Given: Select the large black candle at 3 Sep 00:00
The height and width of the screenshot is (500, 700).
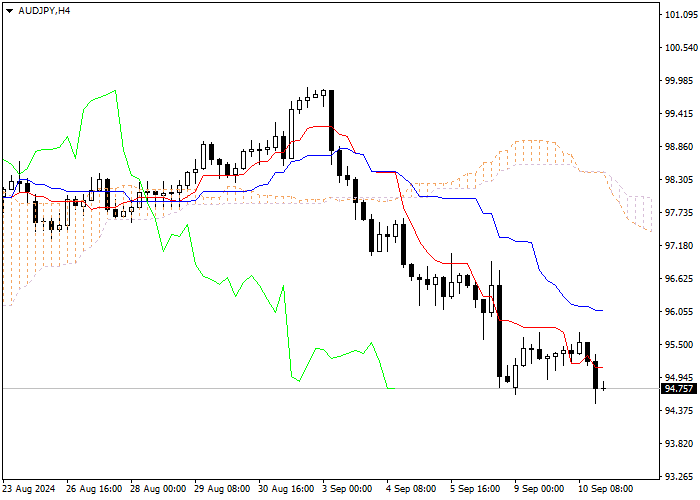Looking at the screenshot, I should click(x=331, y=121).
